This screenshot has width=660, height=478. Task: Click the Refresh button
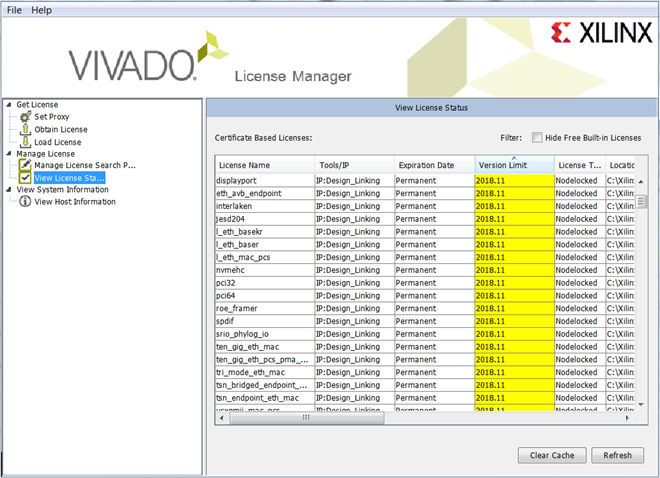coord(617,455)
